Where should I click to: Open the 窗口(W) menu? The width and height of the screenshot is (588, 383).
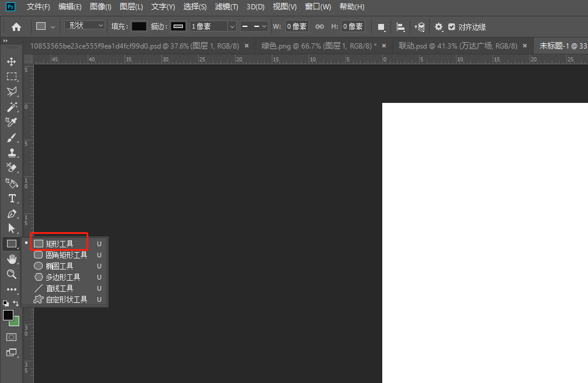click(318, 7)
